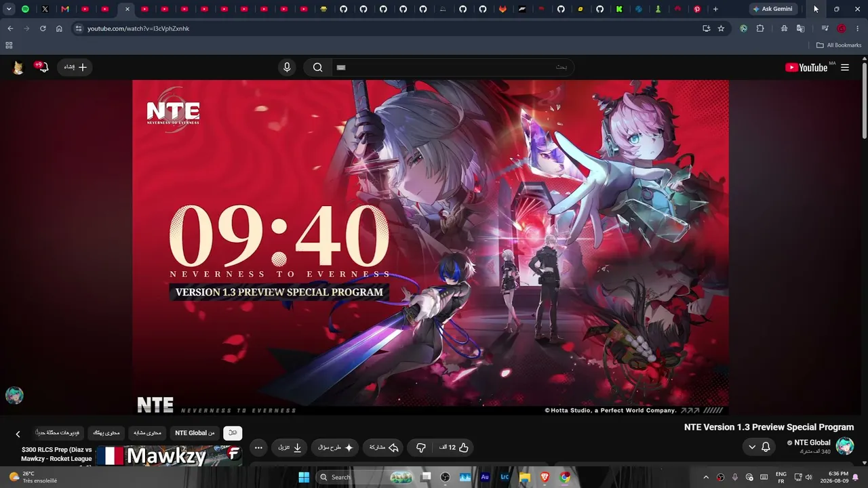This screenshot has height=488, width=868.
Task: Start YouTube voice search with microphone
Action: (287, 67)
